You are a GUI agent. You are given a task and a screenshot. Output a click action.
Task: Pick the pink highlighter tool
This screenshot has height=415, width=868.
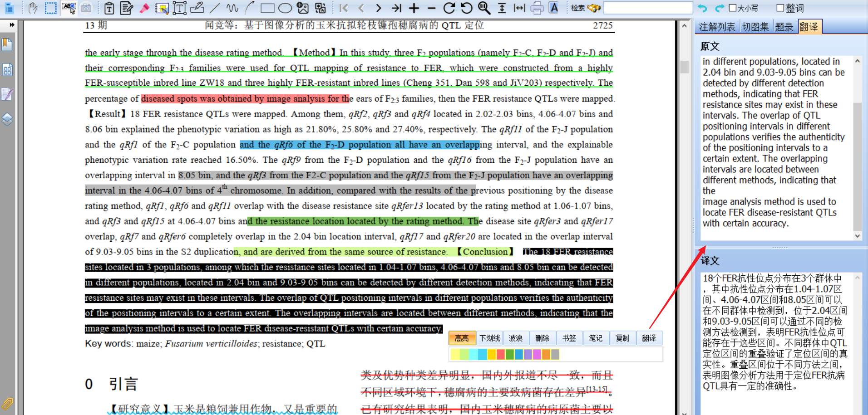click(144, 8)
